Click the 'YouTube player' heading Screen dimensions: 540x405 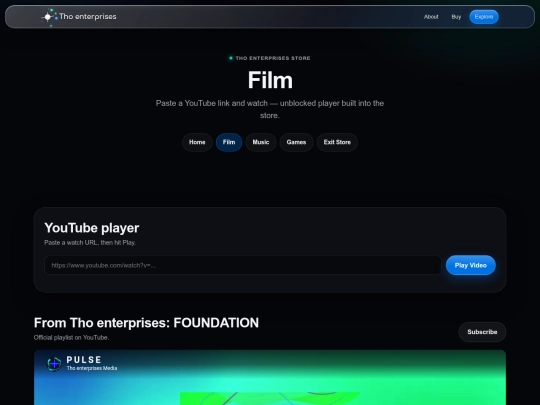pyautogui.click(x=92, y=228)
